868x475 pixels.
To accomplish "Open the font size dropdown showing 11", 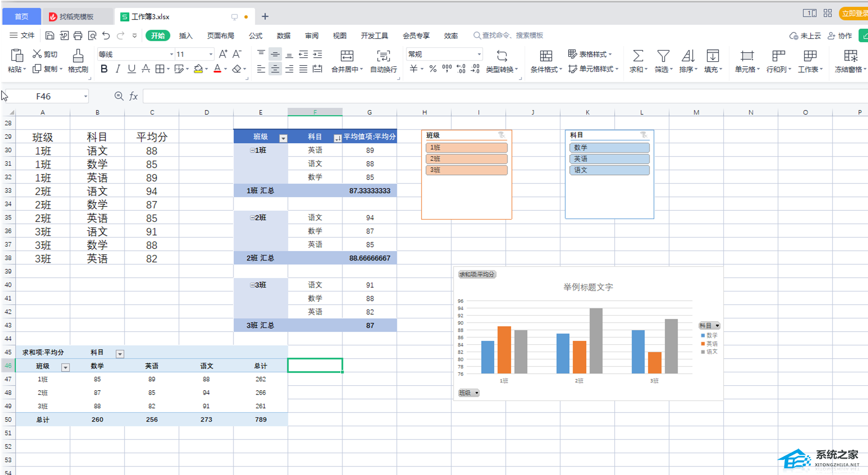I will [x=211, y=54].
